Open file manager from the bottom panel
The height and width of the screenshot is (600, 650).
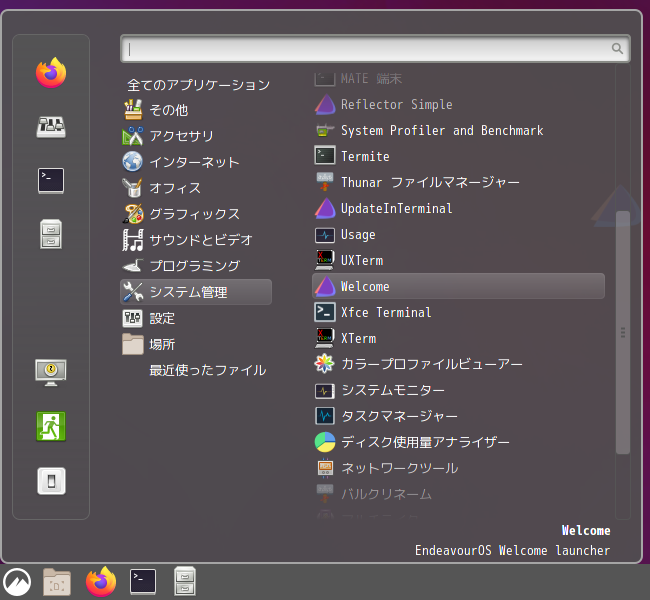[x=185, y=581]
